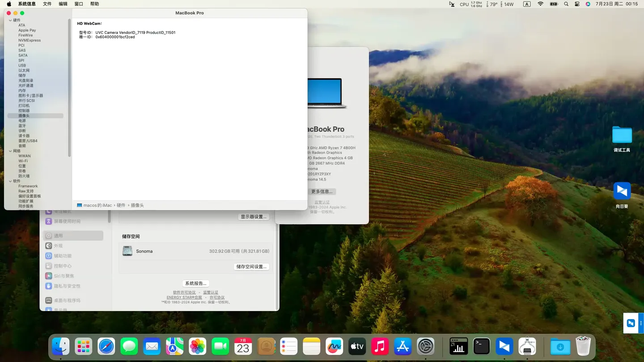Viewport: 644px width, 362px height.
Task: Open the App Store Dock icon
Action: 402,346
